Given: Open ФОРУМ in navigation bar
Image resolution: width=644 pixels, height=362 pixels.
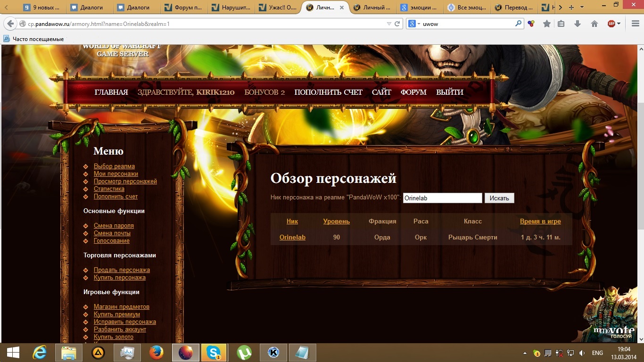Looking at the screenshot, I should pos(413,92).
